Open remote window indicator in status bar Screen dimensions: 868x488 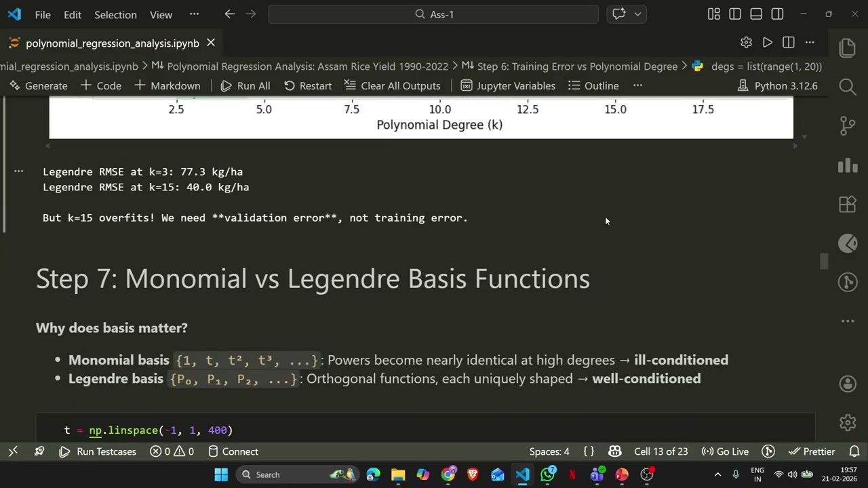[12, 451]
